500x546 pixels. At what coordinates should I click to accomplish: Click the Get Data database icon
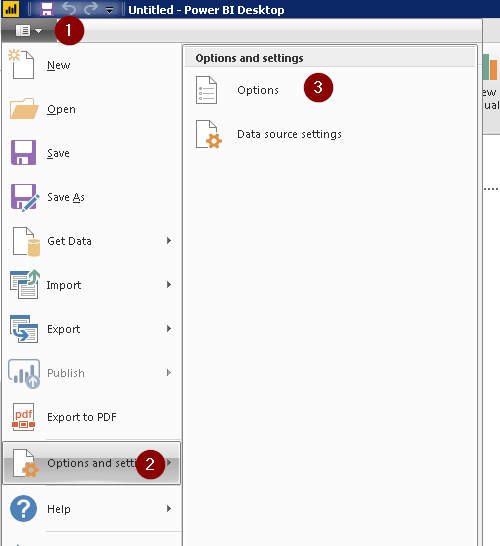tap(26, 242)
